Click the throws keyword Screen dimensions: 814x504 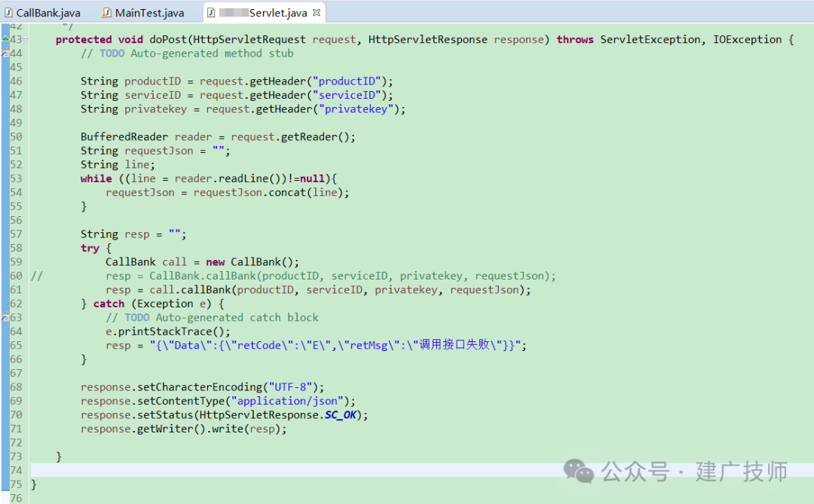coord(574,39)
